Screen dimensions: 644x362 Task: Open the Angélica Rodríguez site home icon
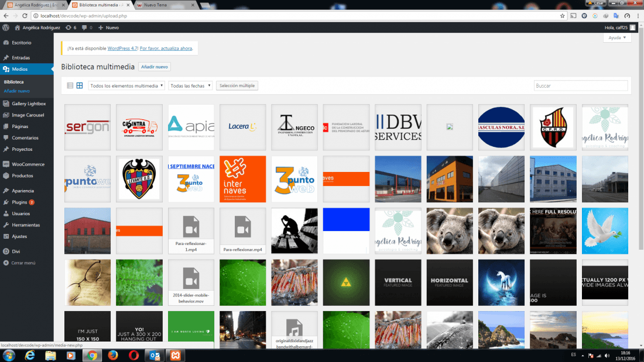17,27
